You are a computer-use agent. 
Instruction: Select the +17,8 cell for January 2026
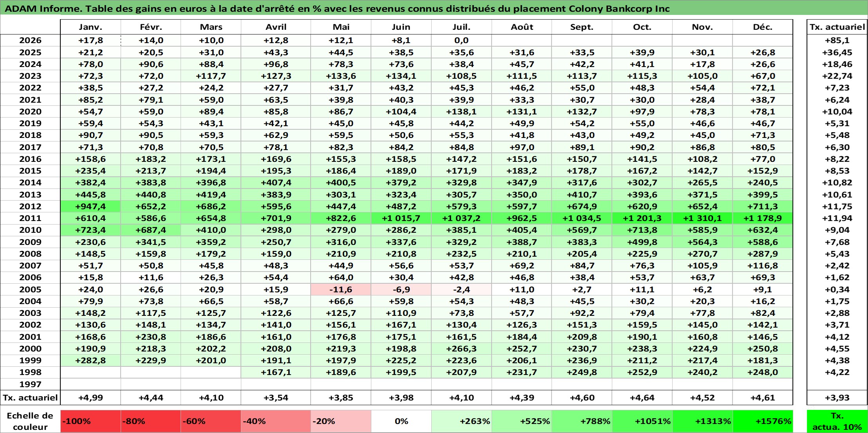[x=90, y=40]
